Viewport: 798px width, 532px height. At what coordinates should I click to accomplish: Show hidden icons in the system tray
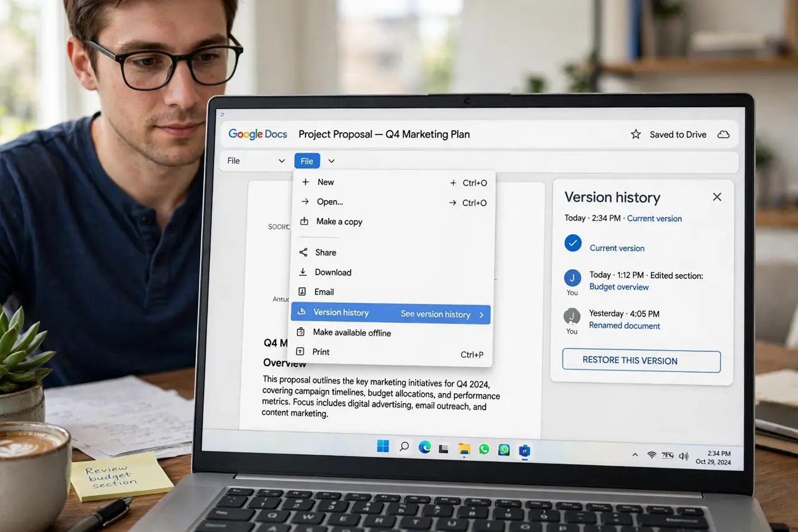click(x=635, y=455)
